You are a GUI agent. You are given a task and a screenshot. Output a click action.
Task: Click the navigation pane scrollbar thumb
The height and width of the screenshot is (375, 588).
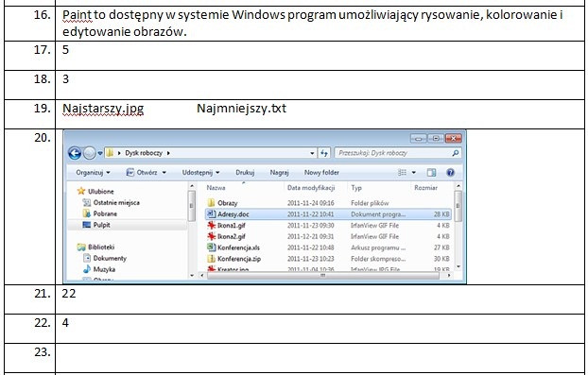191,205
